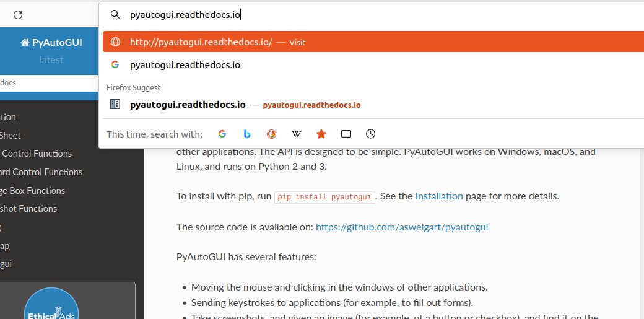Viewport: 644px width, 319px height.
Task: Search open tabs using the tab icon
Action: [x=346, y=134]
